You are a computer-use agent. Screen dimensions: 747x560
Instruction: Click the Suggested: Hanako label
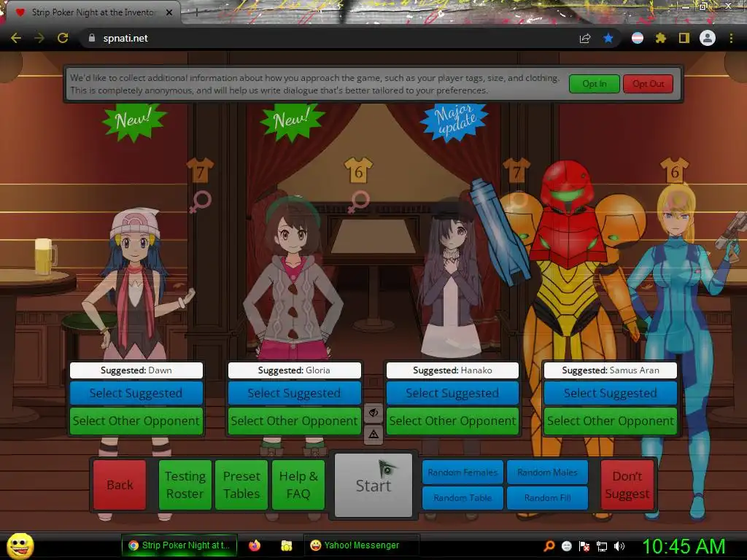point(452,370)
